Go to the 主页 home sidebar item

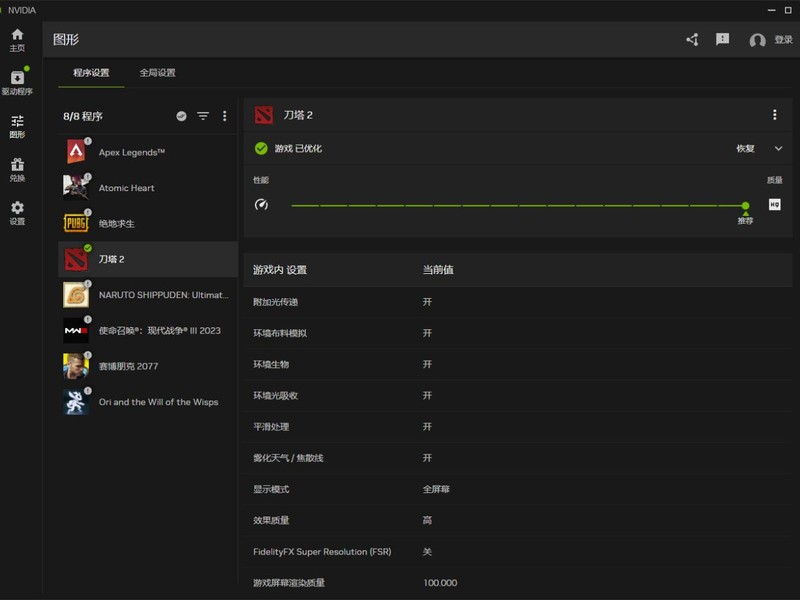click(x=17, y=40)
